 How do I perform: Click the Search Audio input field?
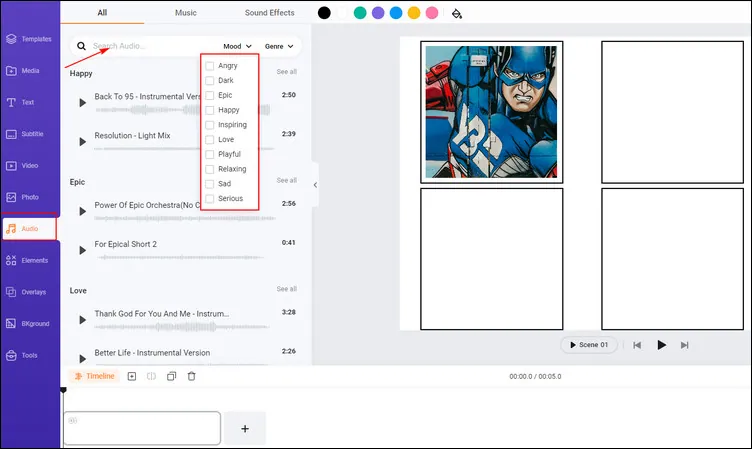(153, 46)
